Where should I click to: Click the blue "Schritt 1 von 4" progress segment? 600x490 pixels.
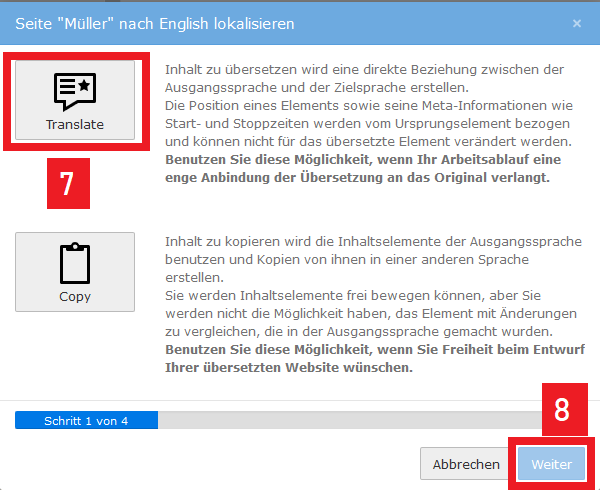pos(86,421)
